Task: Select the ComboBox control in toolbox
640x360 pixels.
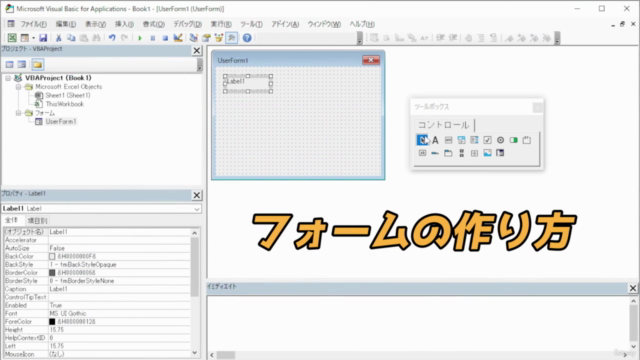Action: click(461, 140)
